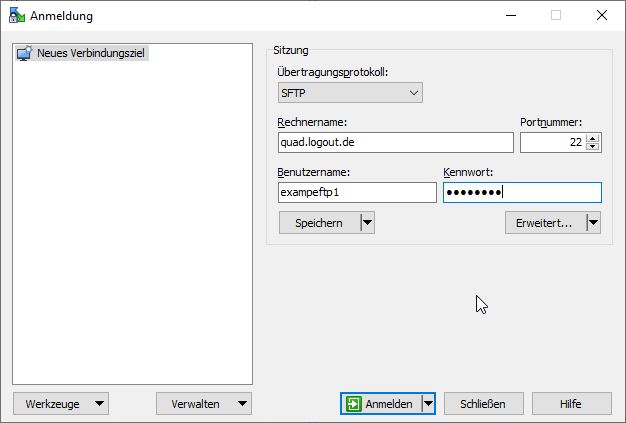Click into the Rechnername field

[x=395, y=143]
